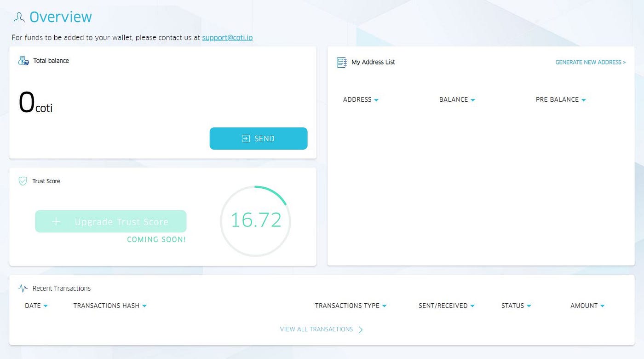This screenshot has height=359, width=644.
Task: Sort transactions by SENT/RECEIVED
Action: pos(447,306)
